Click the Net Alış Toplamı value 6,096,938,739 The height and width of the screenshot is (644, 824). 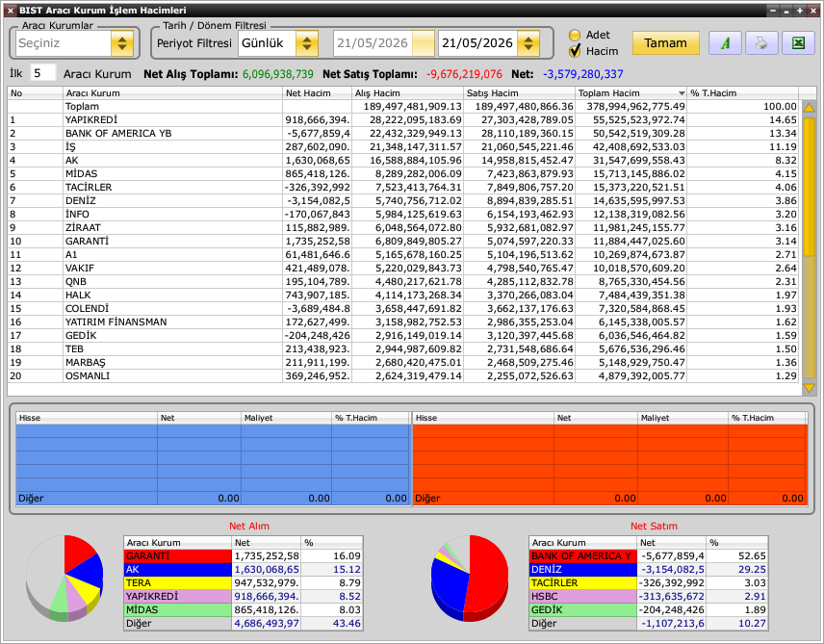(x=278, y=74)
